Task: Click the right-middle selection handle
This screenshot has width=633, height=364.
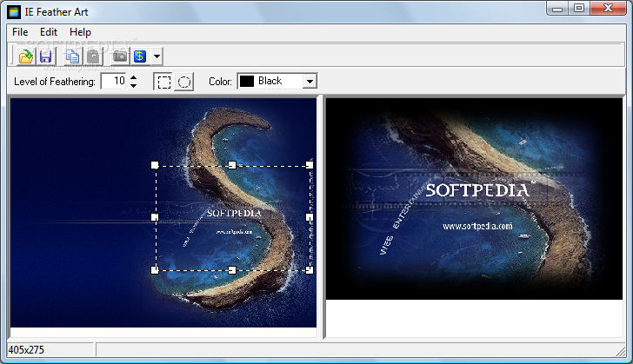Action: (310, 217)
